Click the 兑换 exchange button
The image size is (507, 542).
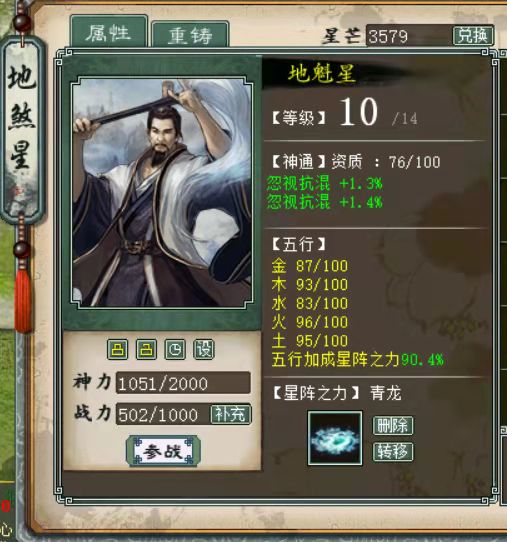coord(472,35)
